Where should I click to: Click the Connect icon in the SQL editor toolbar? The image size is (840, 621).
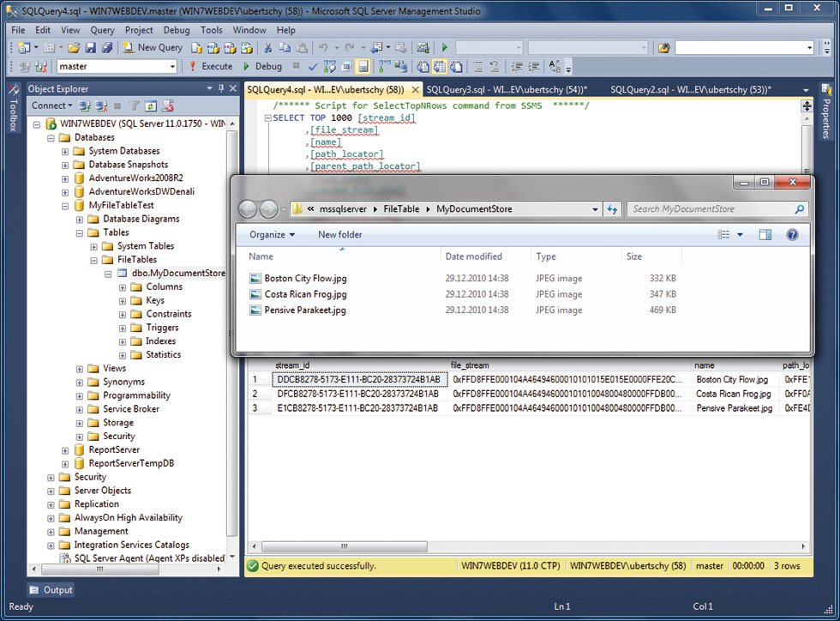pyautogui.click(x=24, y=67)
